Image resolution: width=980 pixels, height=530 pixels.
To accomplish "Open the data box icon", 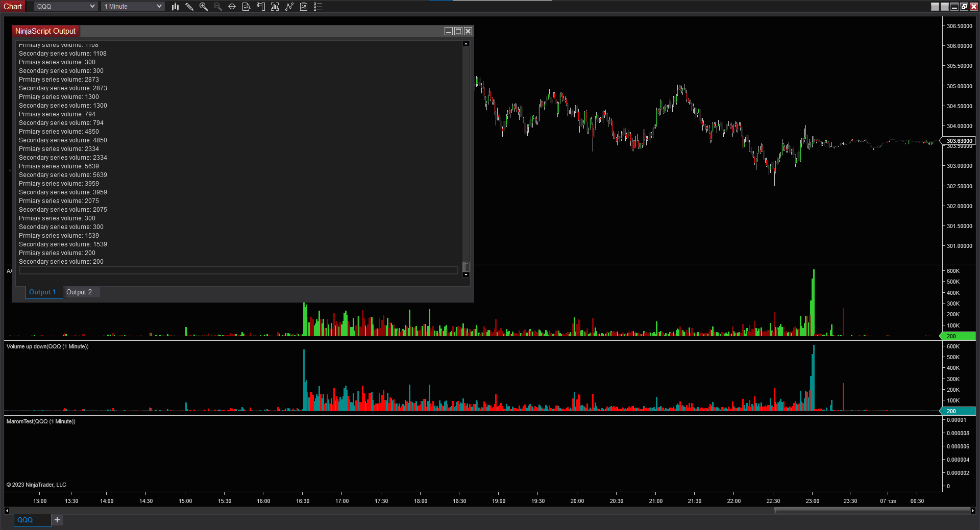I will click(247, 7).
